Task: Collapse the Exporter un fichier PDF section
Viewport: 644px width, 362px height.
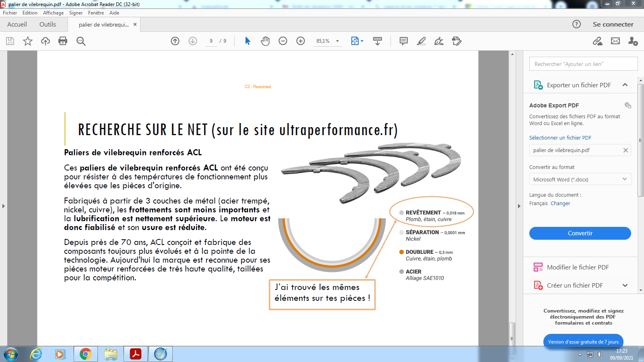Action: [x=625, y=85]
